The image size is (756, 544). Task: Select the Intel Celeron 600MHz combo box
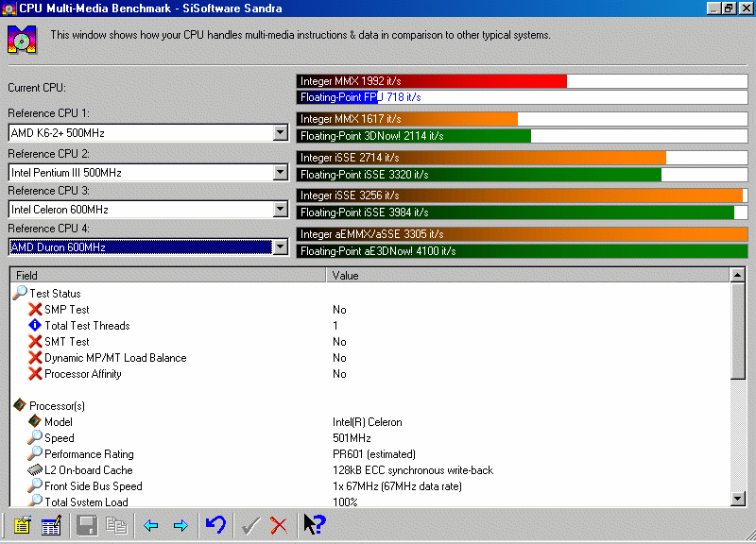pyautogui.click(x=148, y=209)
